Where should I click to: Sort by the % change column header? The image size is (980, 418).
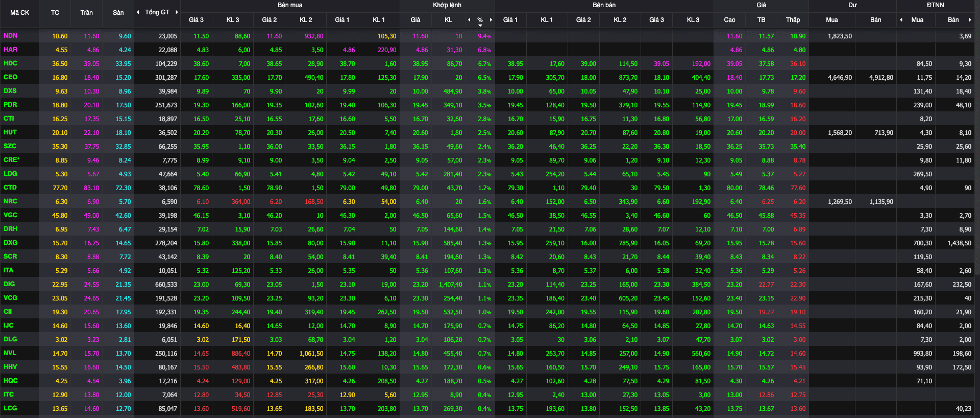tap(480, 20)
